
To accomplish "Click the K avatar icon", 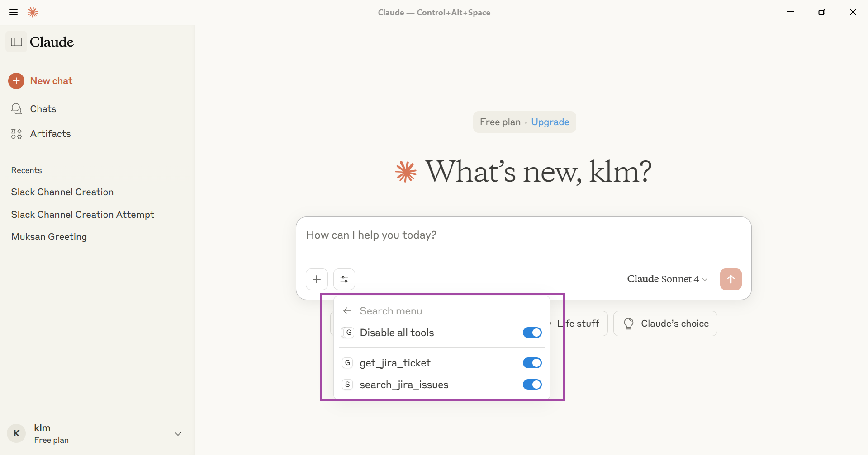I will click(x=16, y=434).
